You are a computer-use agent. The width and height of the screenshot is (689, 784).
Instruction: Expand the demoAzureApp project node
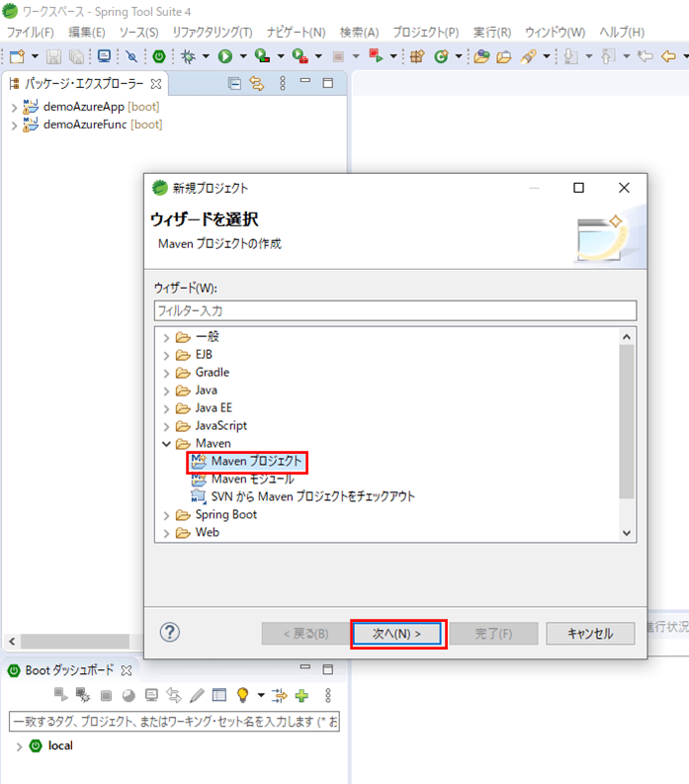coord(14,107)
